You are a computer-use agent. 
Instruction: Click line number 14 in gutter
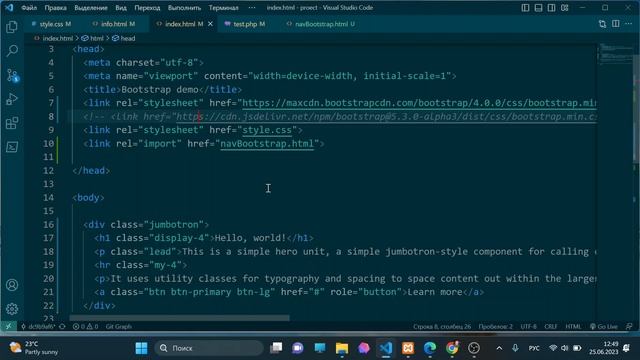[49, 198]
